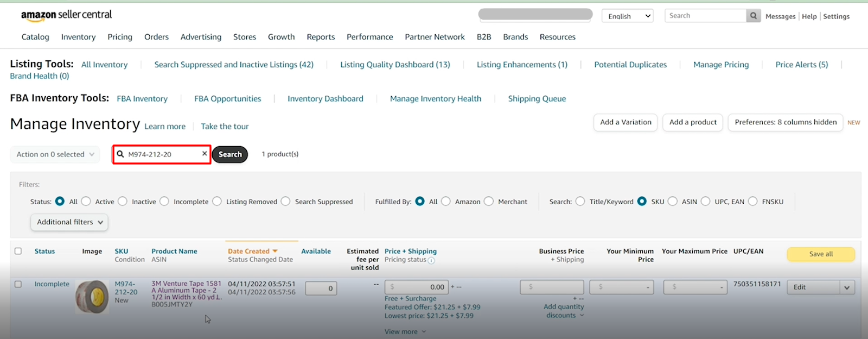This screenshot has width=868, height=339.
Task: Open the Shipping Queue link
Action: [x=537, y=99]
